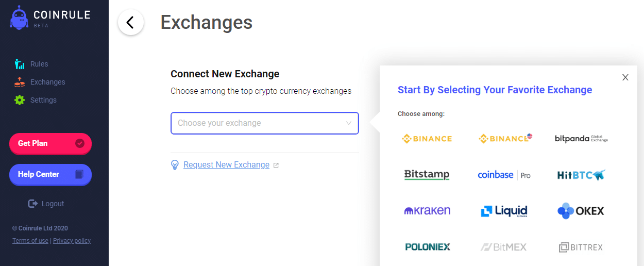This screenshot has height=266, width=644.
Task: Choose Coinbase Pro exchange
Action: coord(504,175)
